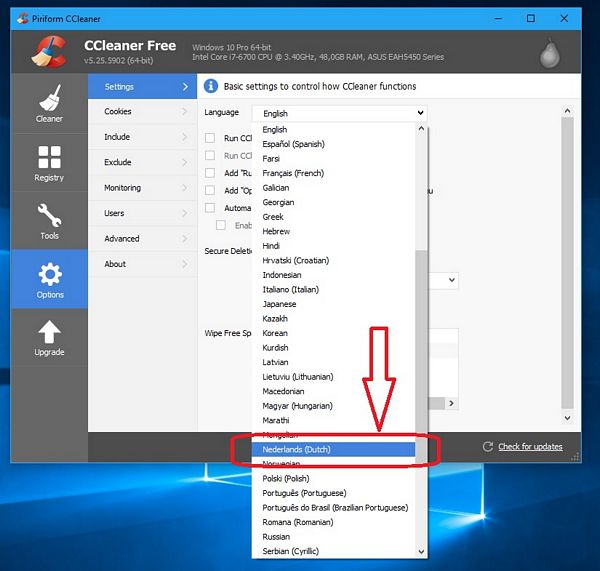Select the Settings tab

click(142, 86)
